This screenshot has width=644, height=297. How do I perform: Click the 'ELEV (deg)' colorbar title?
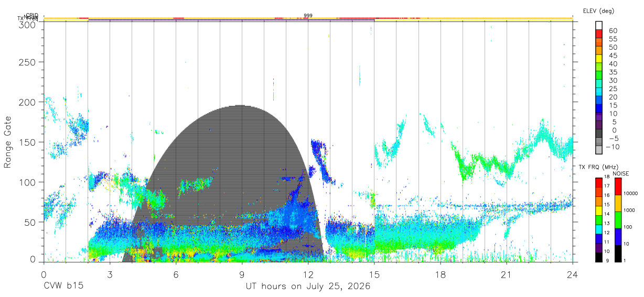click(598, 10)
